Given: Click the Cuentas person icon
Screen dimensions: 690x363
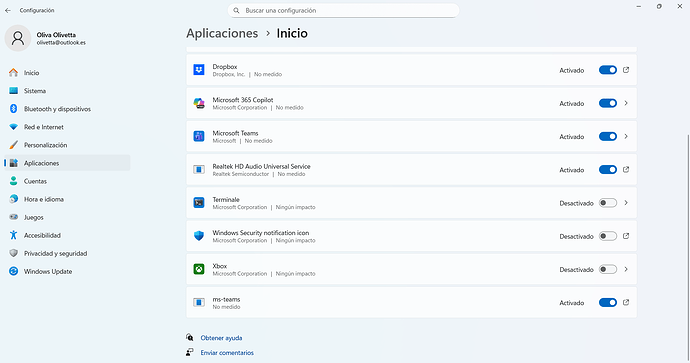Looking at the screenshot, I should click(14, 181).
